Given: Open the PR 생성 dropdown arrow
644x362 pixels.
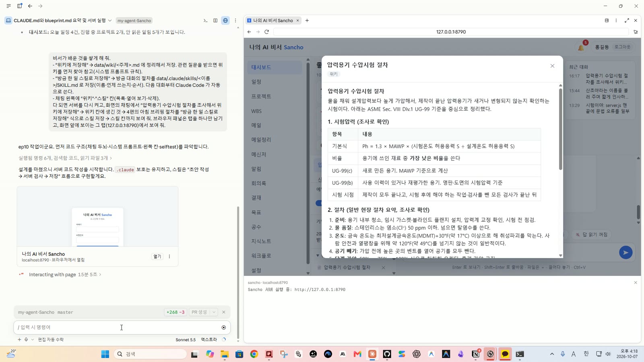Looking at the screenshot, I should point(214,312).
